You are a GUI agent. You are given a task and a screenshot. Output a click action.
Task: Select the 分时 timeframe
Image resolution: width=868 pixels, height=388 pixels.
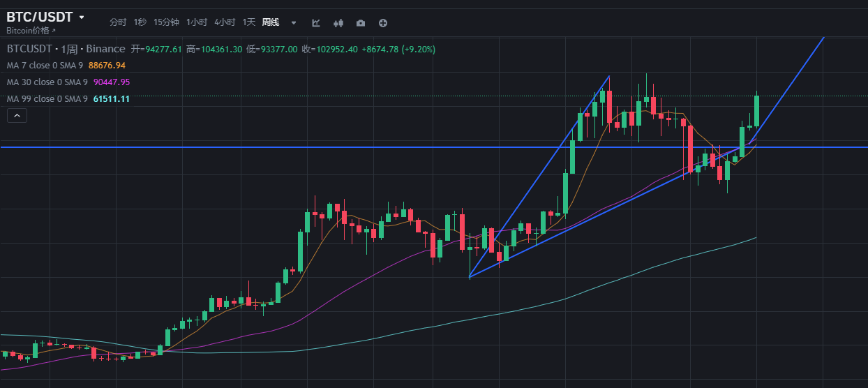click(118, 22)
